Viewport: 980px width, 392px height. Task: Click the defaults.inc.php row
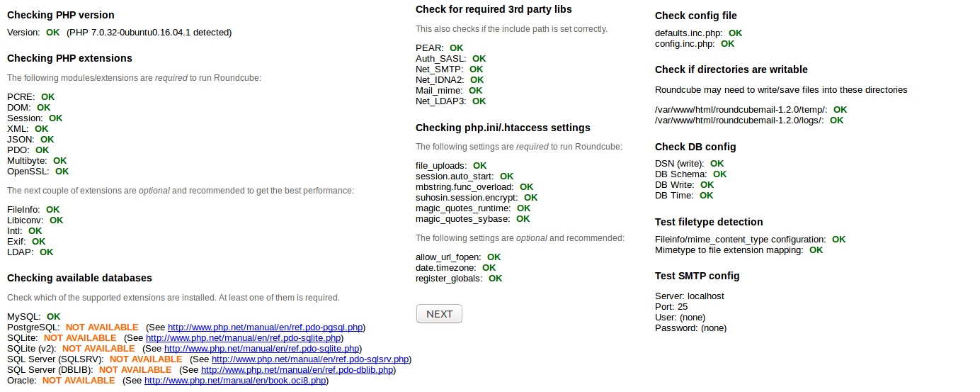point(699,33)
